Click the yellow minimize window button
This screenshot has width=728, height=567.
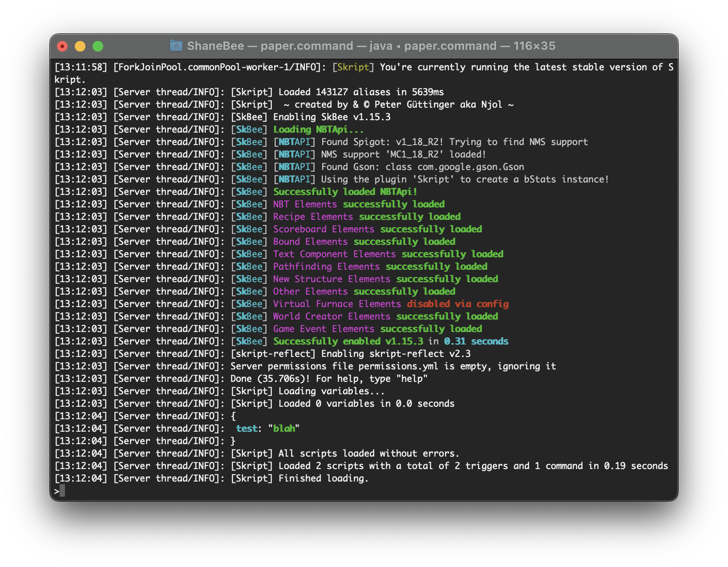[x=80, y=46]
